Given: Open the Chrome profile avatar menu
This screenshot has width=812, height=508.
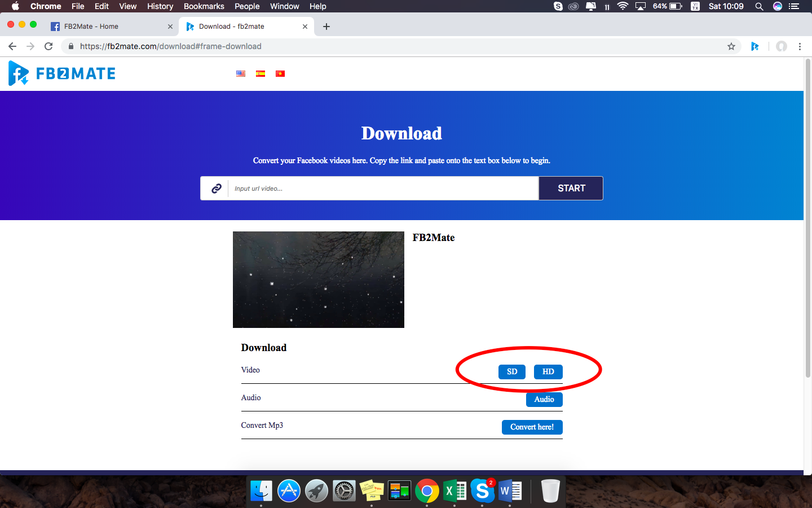Looking at the screenshot, I should [x=780, y=46].
